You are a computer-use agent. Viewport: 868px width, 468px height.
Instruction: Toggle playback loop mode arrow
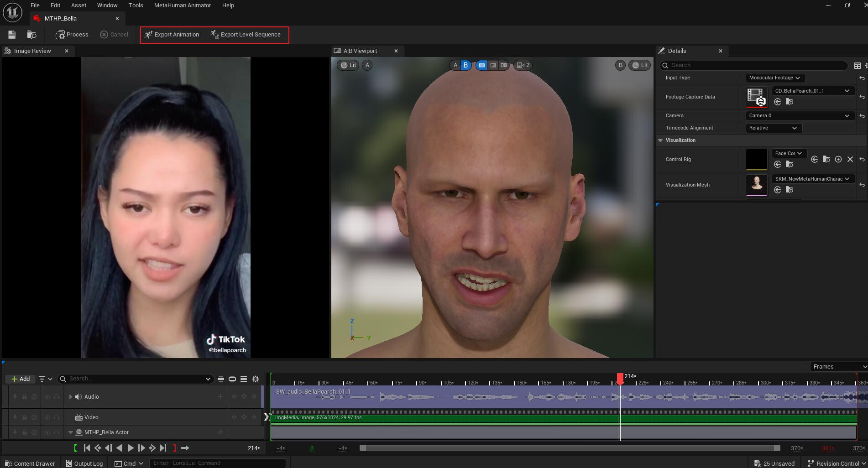185,448
